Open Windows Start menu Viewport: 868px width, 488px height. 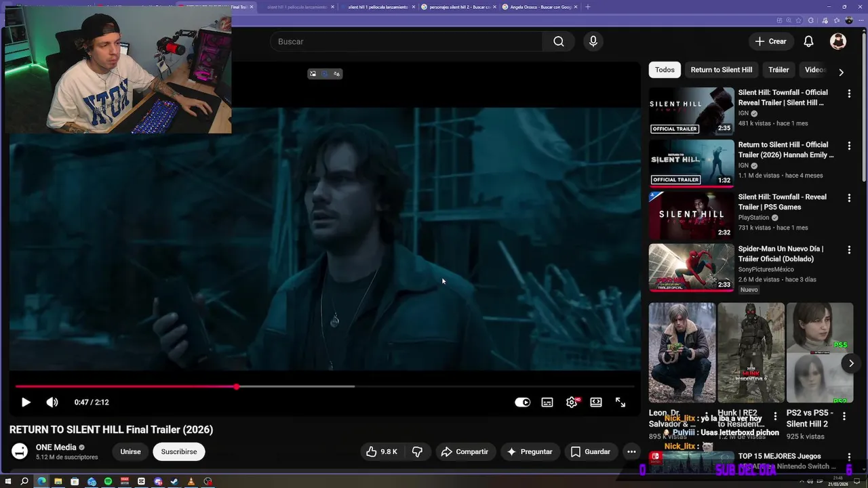[x=8, y=481]
